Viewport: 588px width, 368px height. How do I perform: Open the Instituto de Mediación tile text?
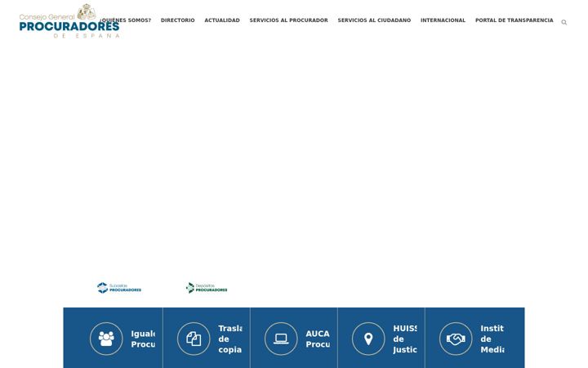coord(492,339)
